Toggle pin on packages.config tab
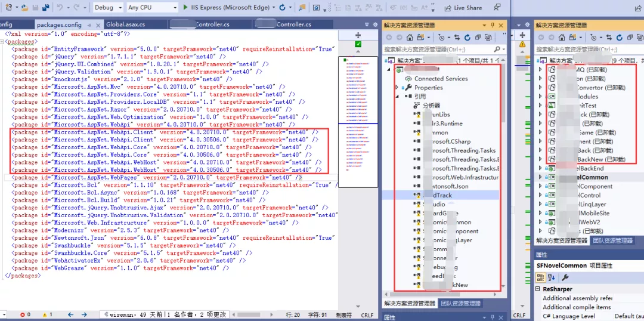The height and width of the screenshot is (321, 644). 89,24
